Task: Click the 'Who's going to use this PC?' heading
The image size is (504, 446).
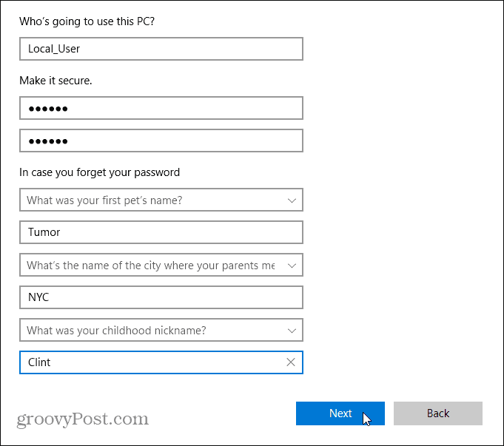Action: [x=87, y=20]
